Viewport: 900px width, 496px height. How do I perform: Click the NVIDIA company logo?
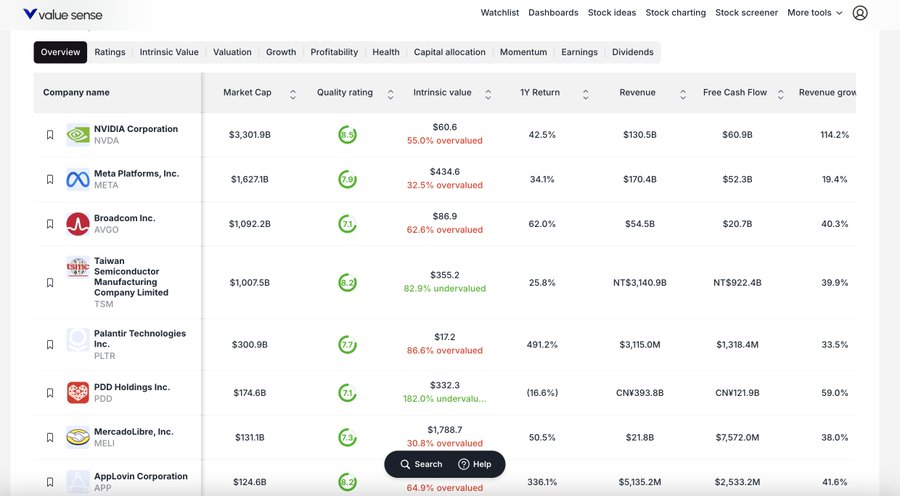pyautogui.click(x=77, y=135)
